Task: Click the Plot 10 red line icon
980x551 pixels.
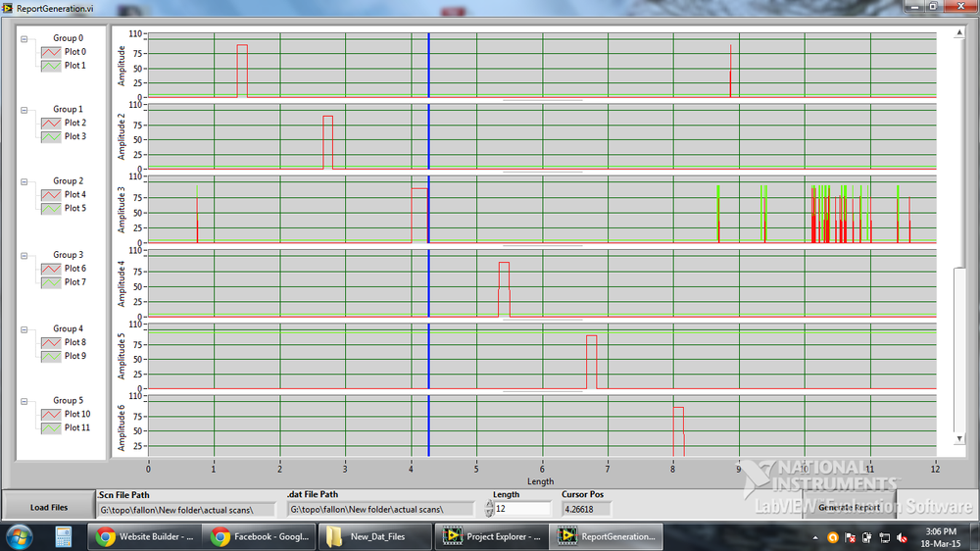Action: coord(51,415)
